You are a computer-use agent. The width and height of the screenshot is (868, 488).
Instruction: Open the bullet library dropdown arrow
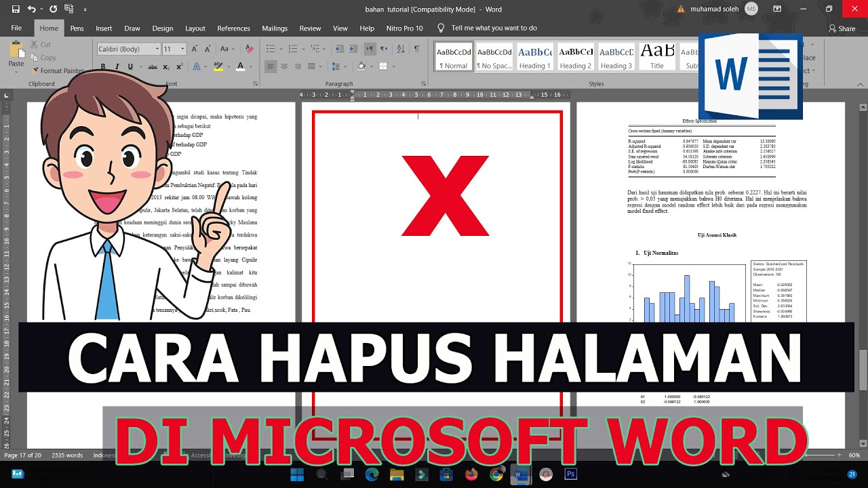pos(280,49)
